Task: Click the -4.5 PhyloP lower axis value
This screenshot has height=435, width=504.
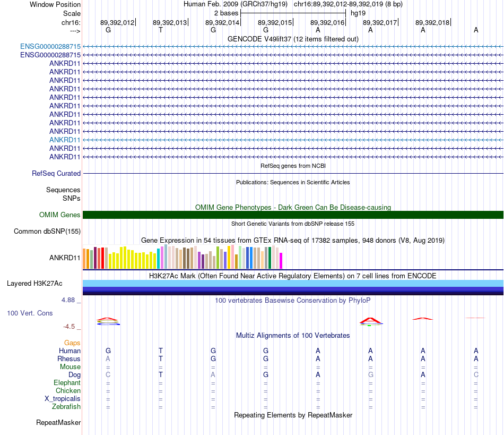Action: (x=69, y=327)
